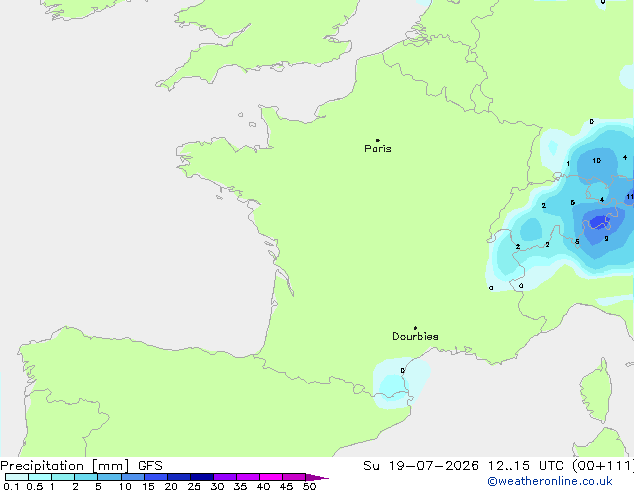634x490 pixels.
Task: Click the '0.1' legend scale value
Action: (11, 486)
